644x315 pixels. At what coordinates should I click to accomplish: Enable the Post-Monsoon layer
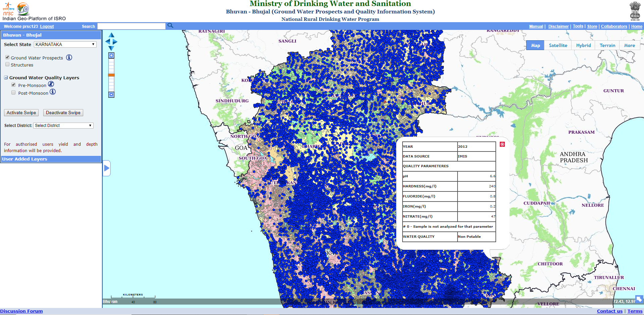pyautogui.click(x=13, y=93)
